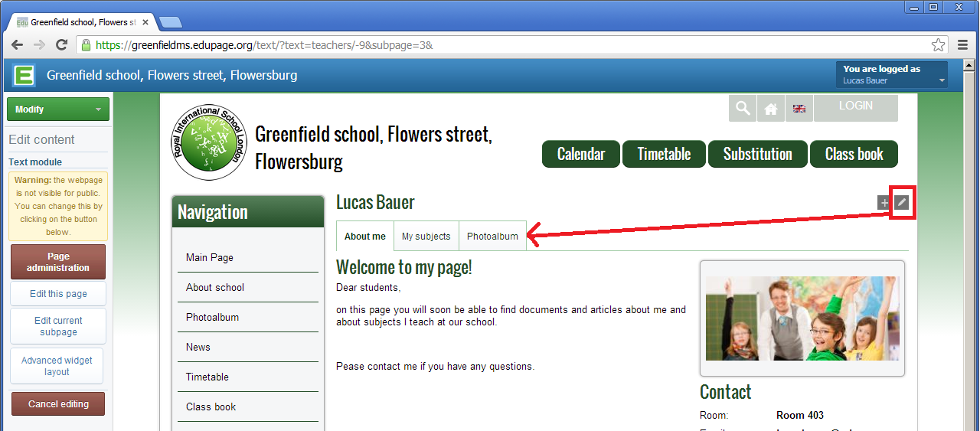Open the Substitution menu button
980x431 pixels.
click(758, 154)
